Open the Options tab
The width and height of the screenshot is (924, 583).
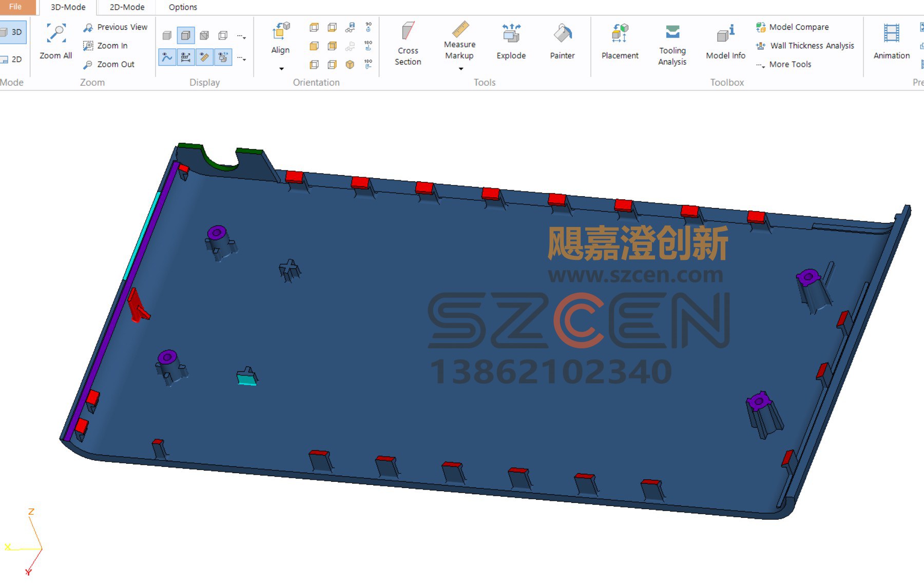coord(183,7)
